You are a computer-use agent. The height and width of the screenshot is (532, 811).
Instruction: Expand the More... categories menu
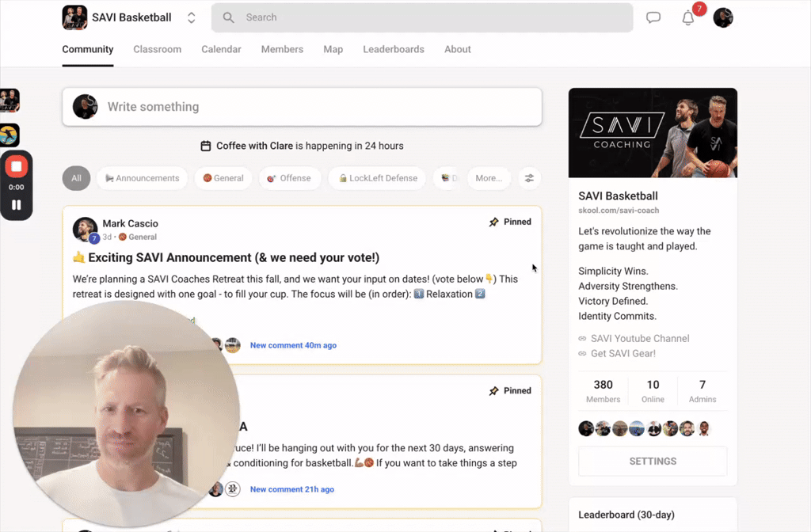click(x=489, y=178)
